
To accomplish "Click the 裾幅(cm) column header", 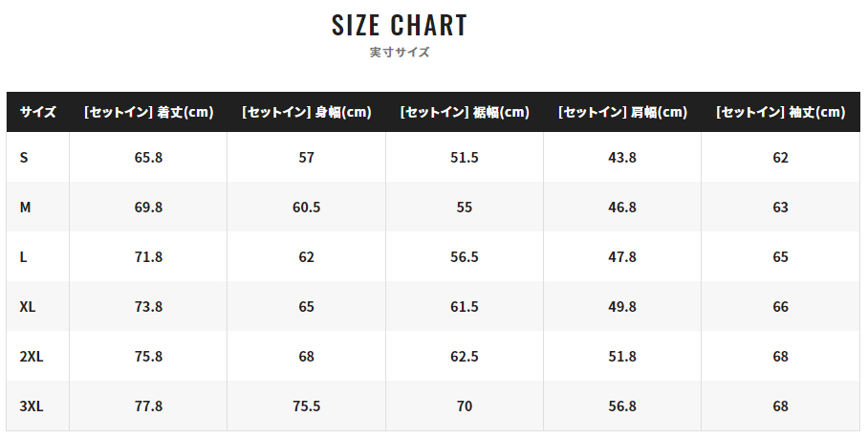I will 465,112.
